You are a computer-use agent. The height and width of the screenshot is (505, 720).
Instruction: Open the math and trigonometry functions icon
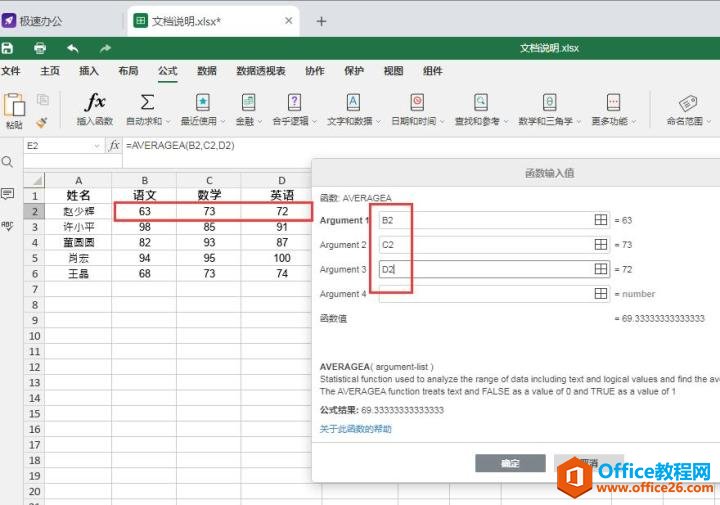pyautogui.click(x=549, y=102)
